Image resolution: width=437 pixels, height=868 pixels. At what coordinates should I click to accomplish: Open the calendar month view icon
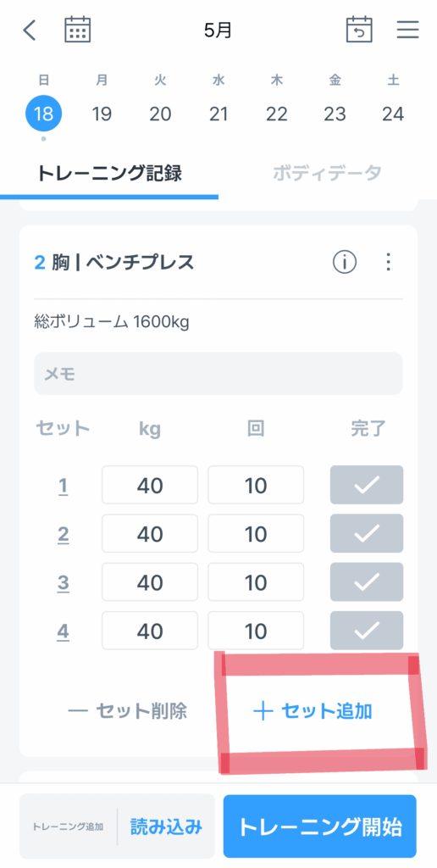click(x=77, y=30)
